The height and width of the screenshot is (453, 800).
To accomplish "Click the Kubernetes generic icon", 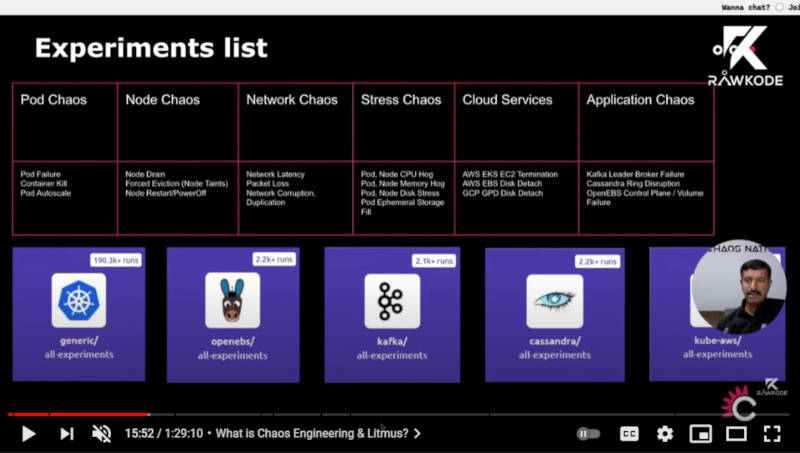I will (x=79, y=300).
